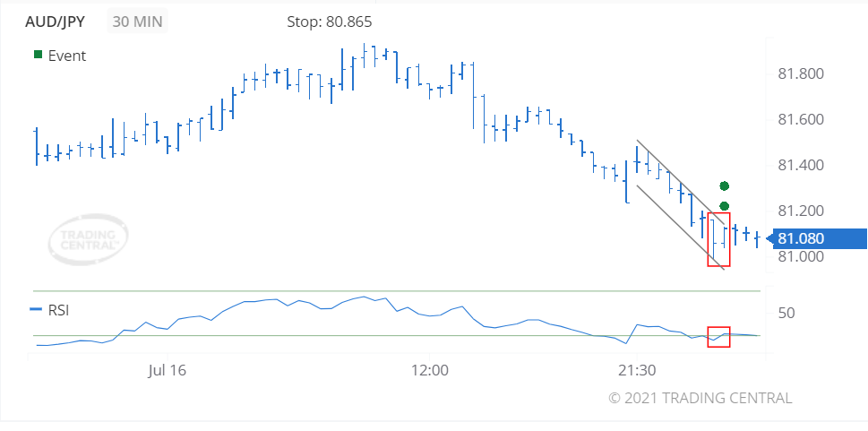This screenshot has width=868, height=431.
Task: Click the Event legend text
Action: pos(67,56)
